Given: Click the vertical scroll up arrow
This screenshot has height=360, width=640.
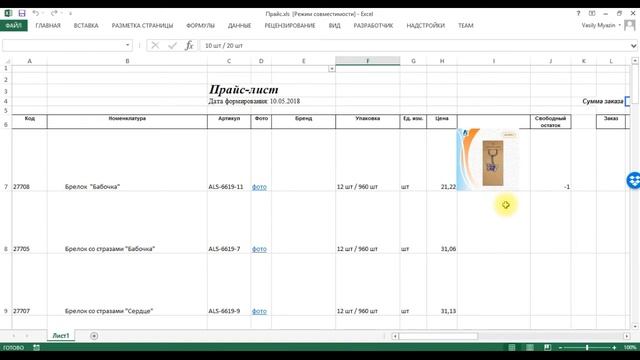Looking at the screenshot, I should [635, 61].
